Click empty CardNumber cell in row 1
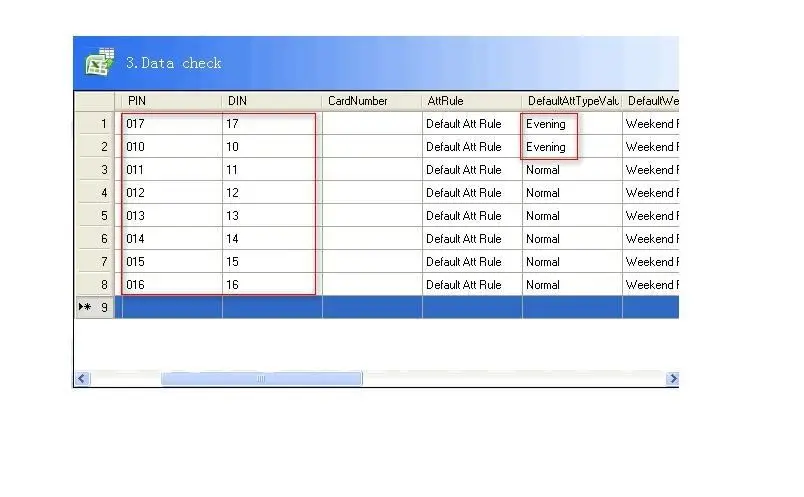804x497 pixels. pos(372,124)
